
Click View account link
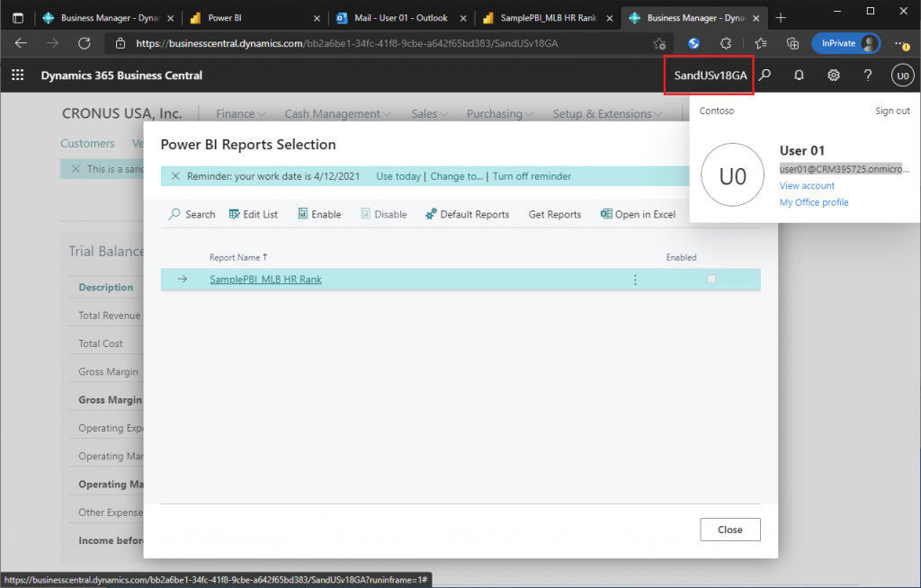click(x=807, y=185)
